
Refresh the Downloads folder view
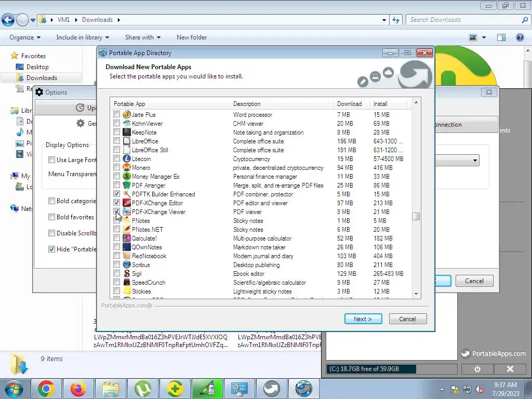[x=395, y=20]
